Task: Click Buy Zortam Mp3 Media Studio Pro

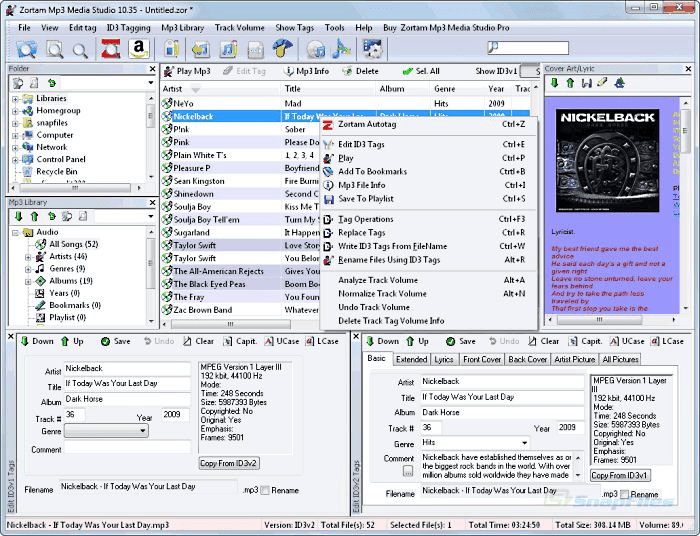Action: coord(446,28)
